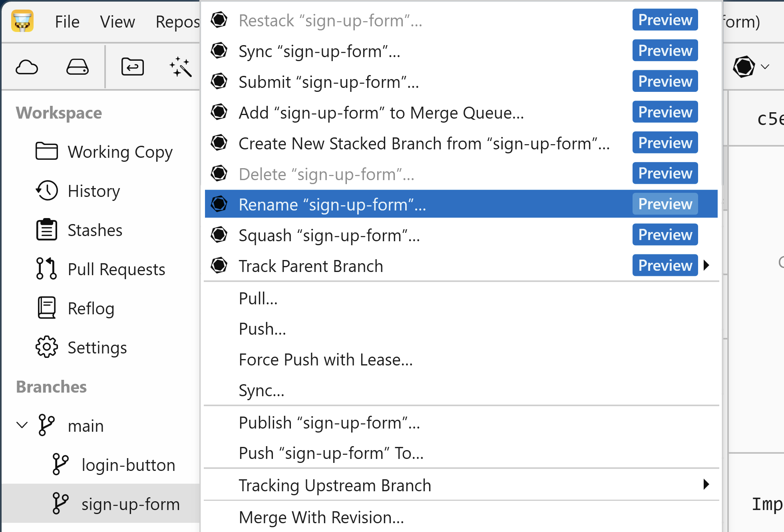Image resolution: width=784 pixels, height=532 pixels.
Task: Open the Working Copy panel
Action: pyautogui.click(x=120, y=152)
